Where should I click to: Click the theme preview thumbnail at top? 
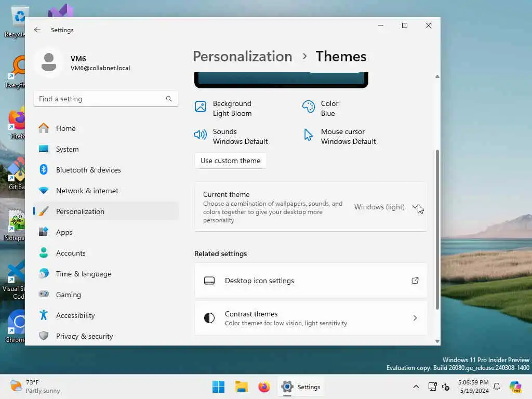tap(281, 80)
